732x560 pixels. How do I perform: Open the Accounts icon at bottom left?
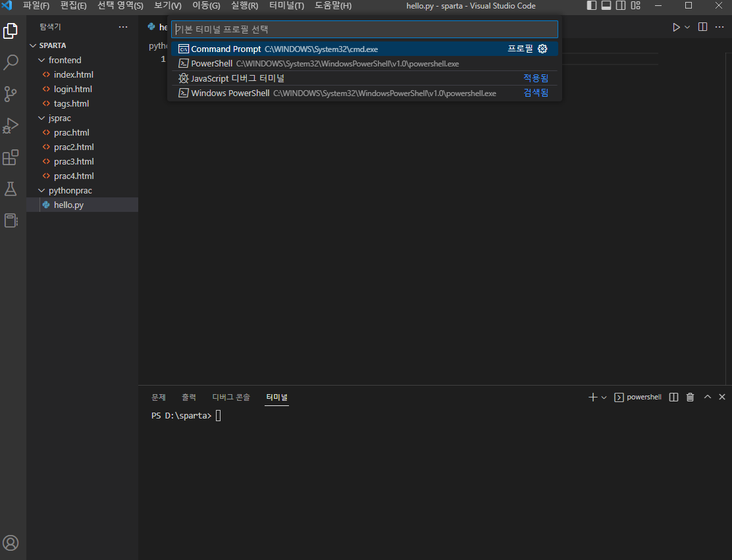coord(11,543)
